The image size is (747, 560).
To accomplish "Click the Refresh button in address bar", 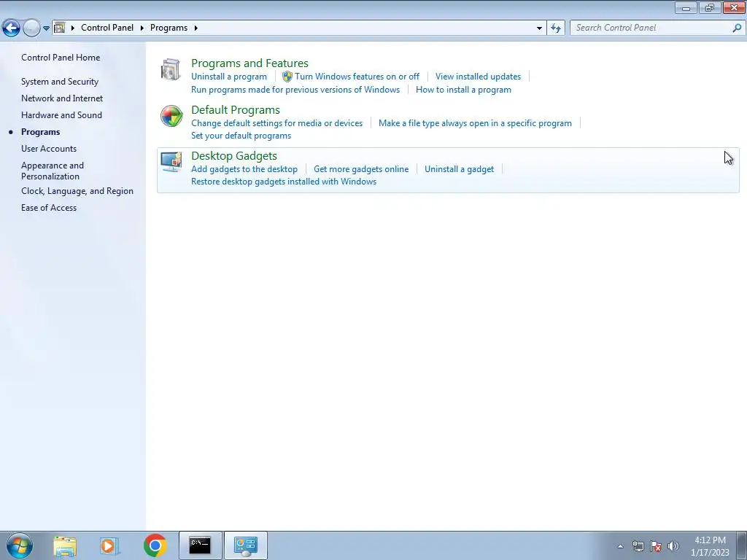I will point(556,28).
